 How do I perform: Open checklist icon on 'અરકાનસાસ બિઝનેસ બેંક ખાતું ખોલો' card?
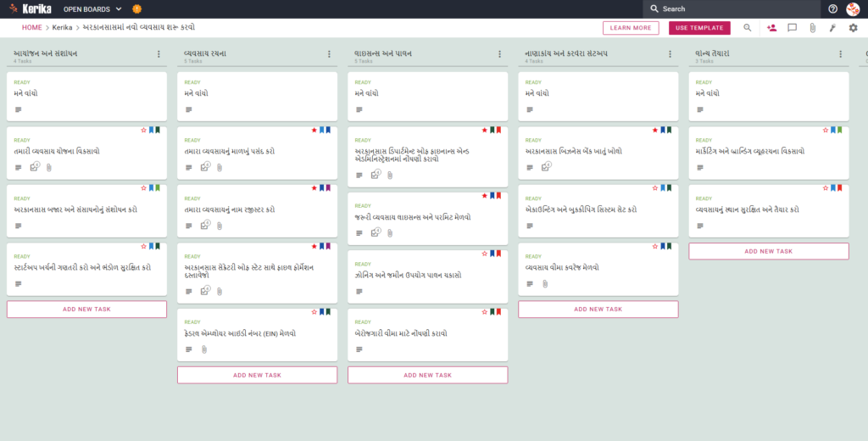547,167
